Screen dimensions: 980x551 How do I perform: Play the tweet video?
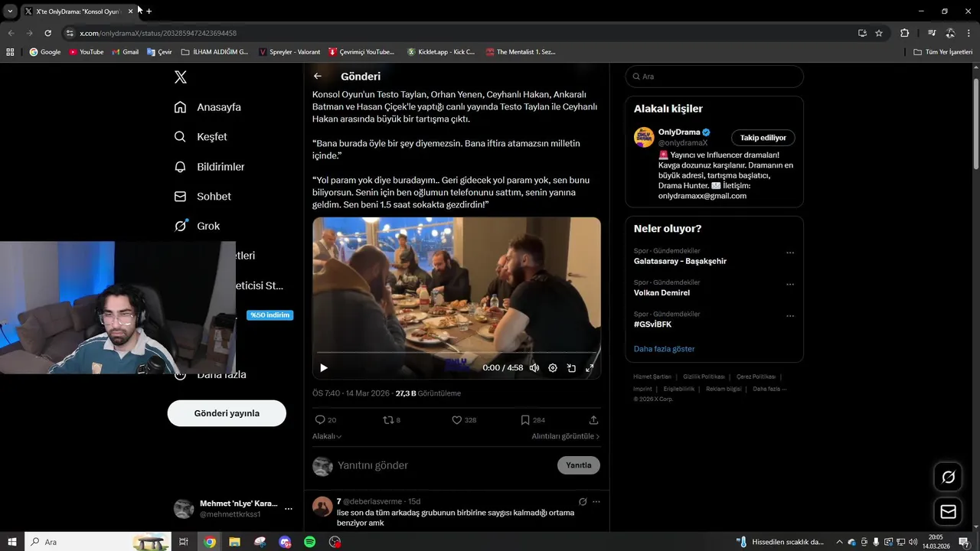(x=323, y=368)
